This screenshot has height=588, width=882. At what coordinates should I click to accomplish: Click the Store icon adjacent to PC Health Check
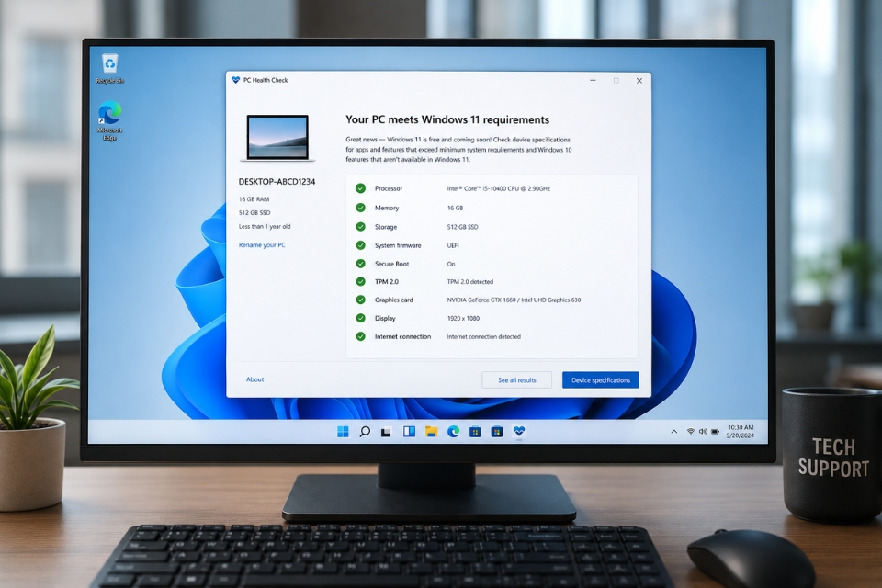497,432
